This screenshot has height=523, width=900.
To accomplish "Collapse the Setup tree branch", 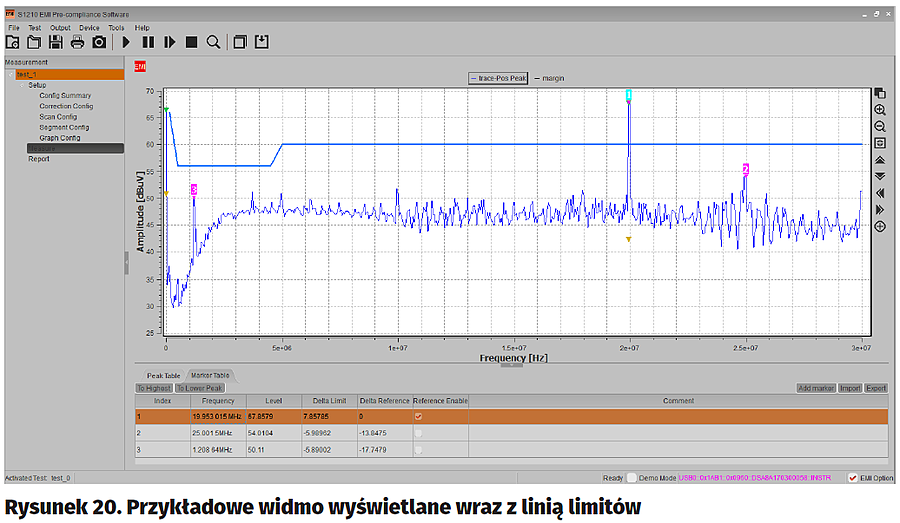I will (21, 85).
